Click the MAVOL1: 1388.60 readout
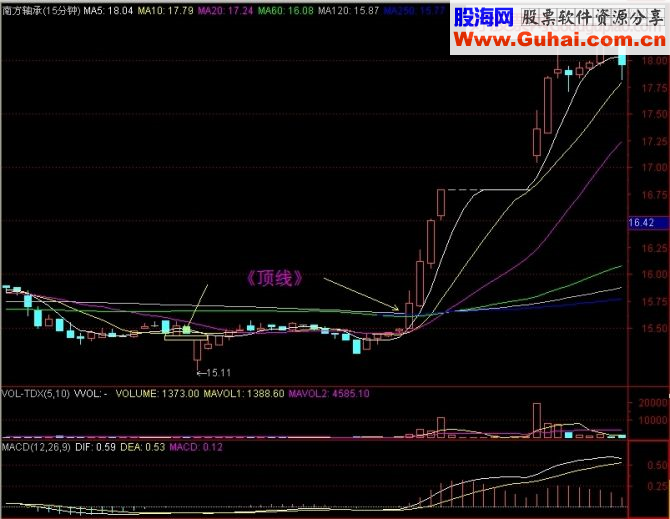Image resolution: width=670 pixels, height=519 pixels. point(244,393)
